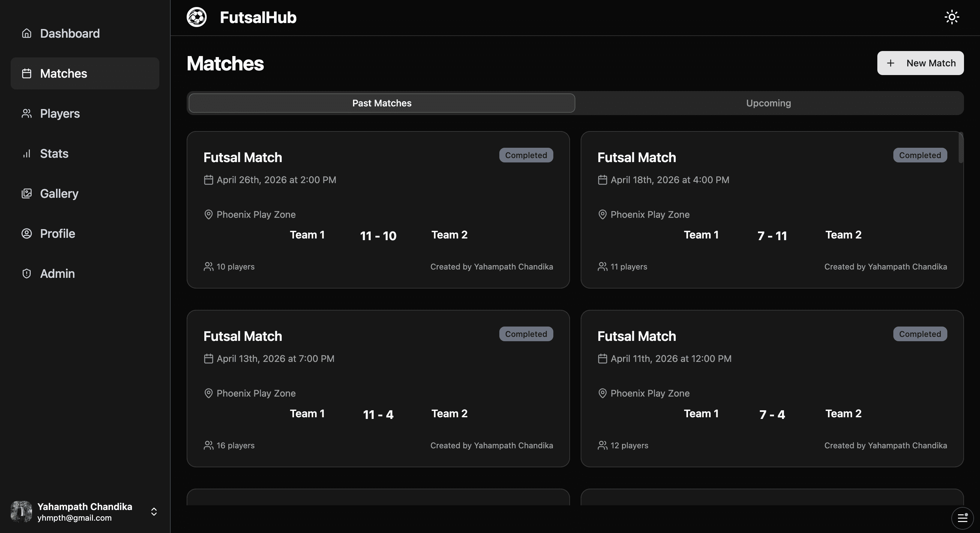Open the FutsalHub title link
Screen dimensions: 980x533
coord(258,18)
